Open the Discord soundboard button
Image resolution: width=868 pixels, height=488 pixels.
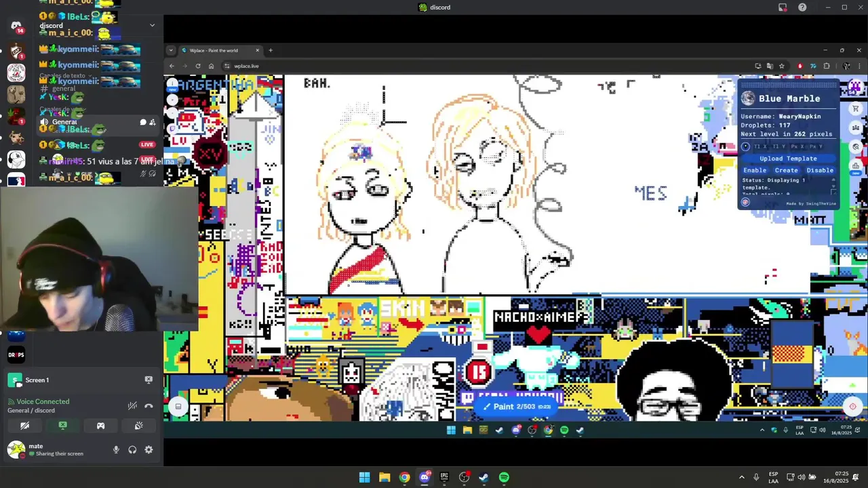[138, 426]
